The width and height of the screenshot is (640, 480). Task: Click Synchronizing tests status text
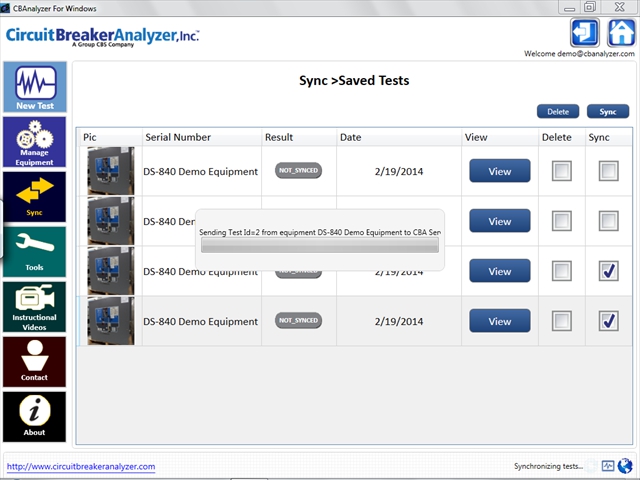click(548, 466)
